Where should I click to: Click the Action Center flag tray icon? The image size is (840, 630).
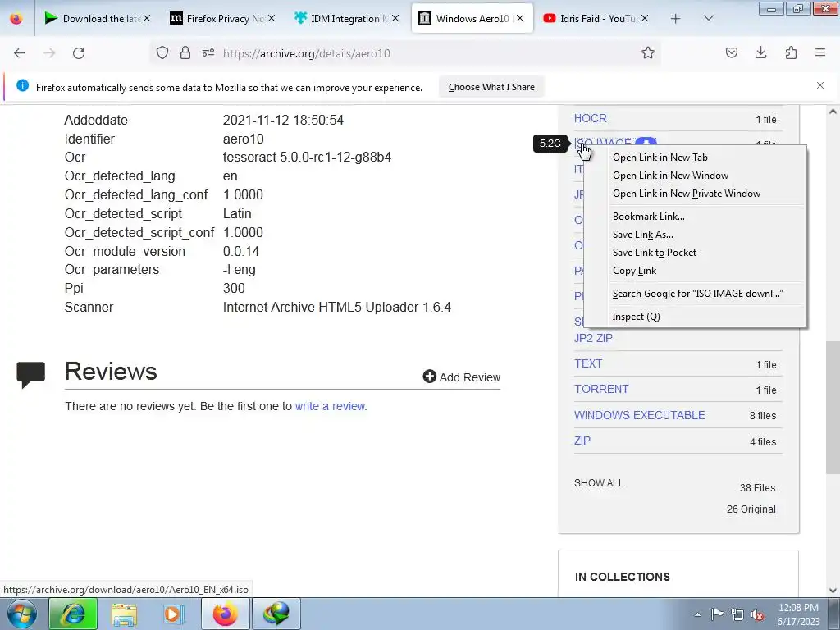coord(717,614)
